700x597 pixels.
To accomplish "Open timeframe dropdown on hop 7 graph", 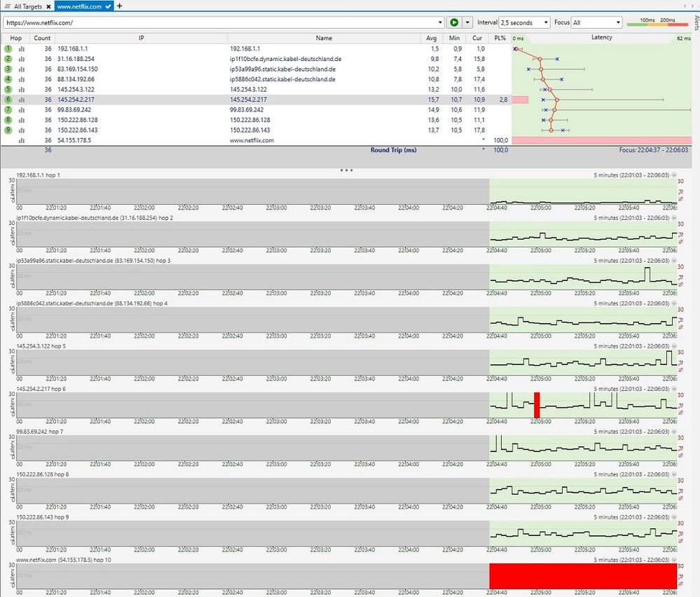I will pyautogui.click(x=673, y=432).
